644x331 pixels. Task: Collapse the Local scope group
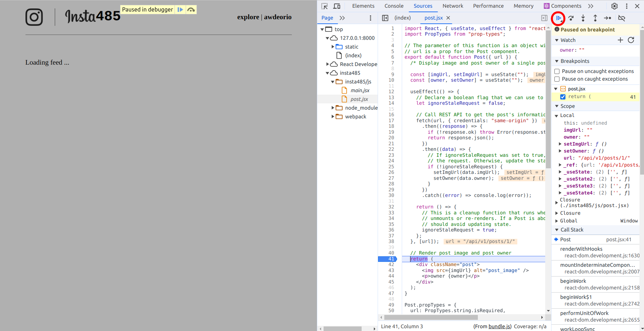(557, 116)
